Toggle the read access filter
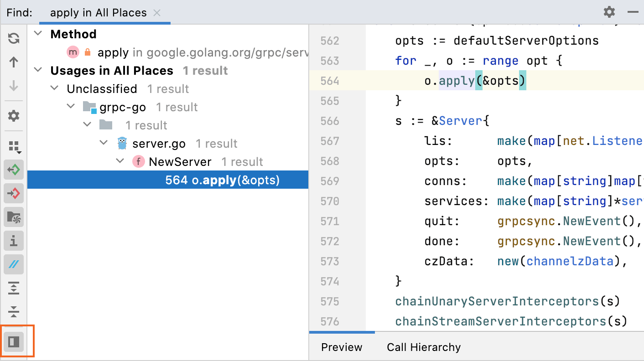The width and height of the screenshot is (644, 361). tap(13, 170)
